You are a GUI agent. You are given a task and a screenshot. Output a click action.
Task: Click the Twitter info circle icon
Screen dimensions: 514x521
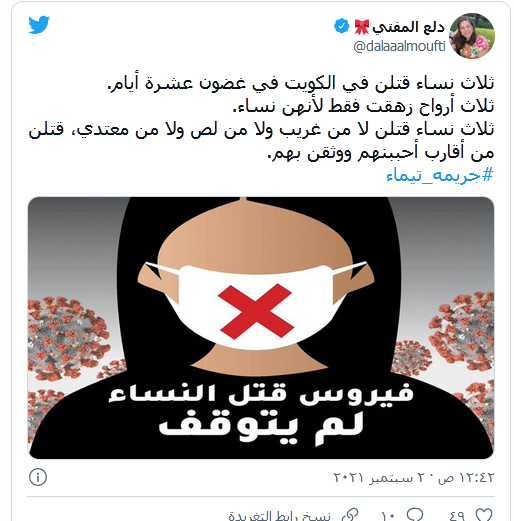pos(38,477)
